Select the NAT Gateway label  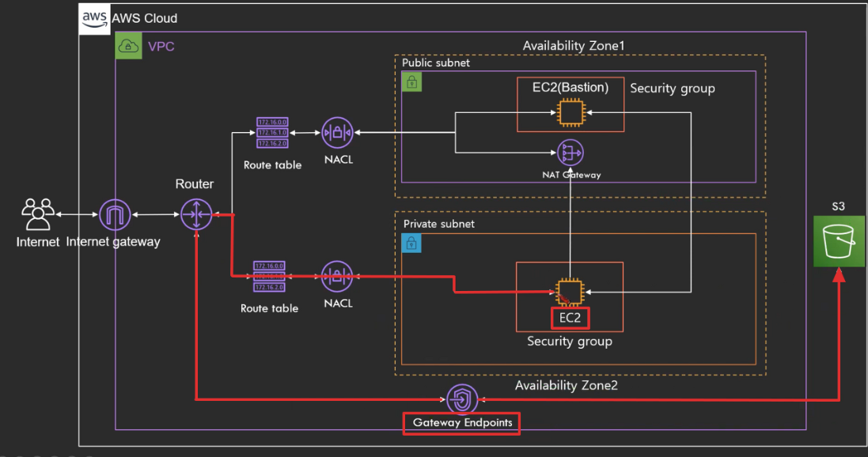(x=571, y=175)
